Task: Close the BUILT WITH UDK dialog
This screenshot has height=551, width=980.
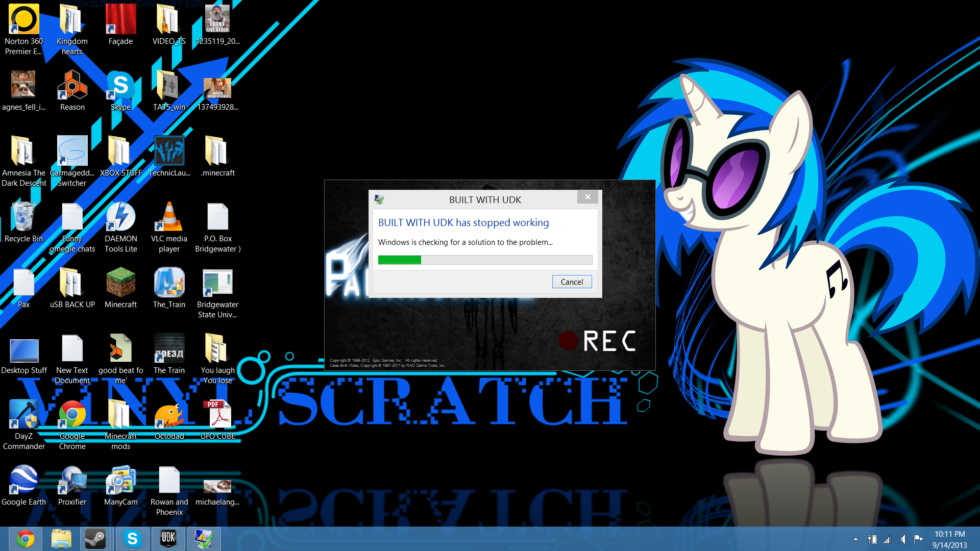Action: click(x=587, y=197)
